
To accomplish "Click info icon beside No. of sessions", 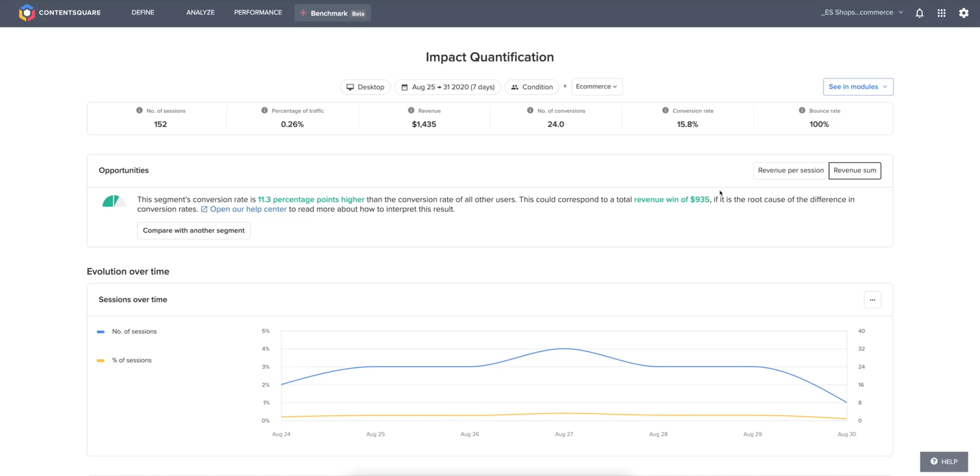I will tap(139, 110).
